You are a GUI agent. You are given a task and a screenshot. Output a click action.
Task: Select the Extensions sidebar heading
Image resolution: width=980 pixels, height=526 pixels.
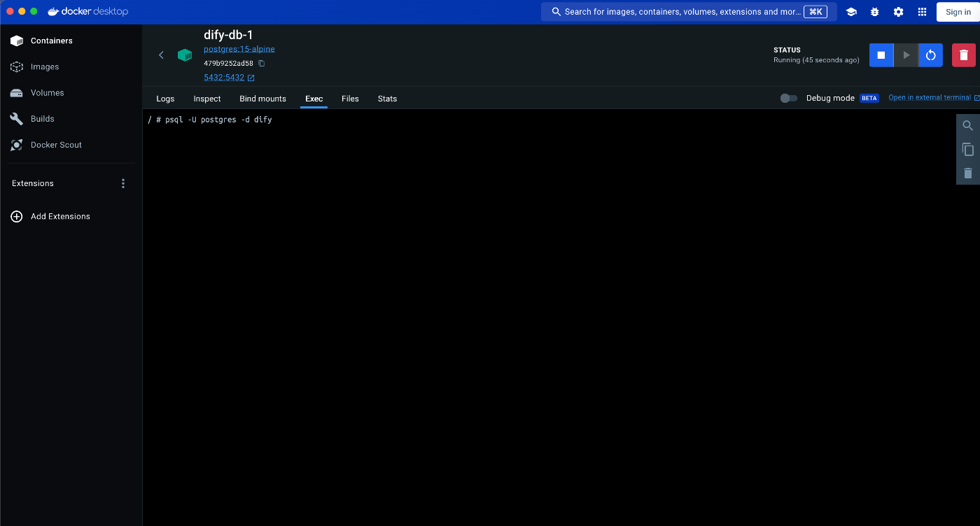click(x=33, y=183)
